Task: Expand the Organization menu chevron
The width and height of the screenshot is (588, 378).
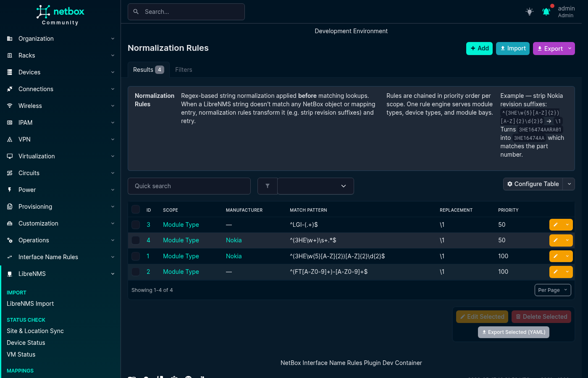Action: 113,39
